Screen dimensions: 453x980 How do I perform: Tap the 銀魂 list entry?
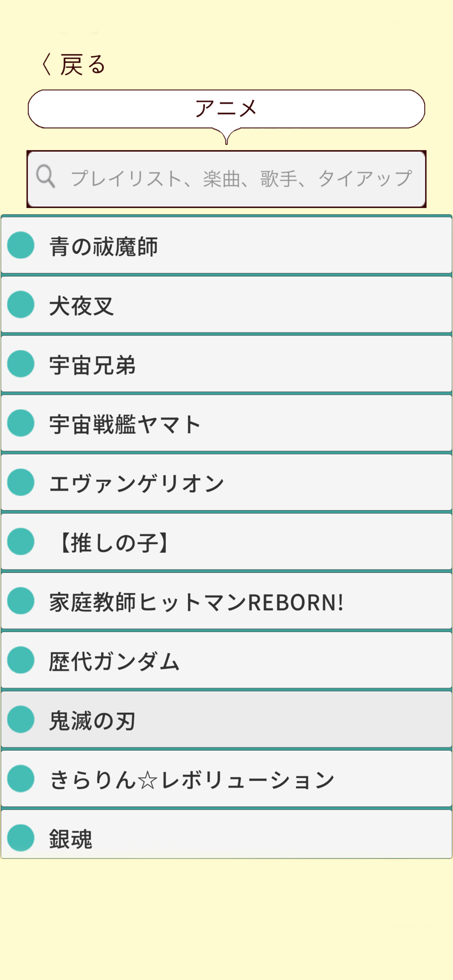click(226, 838)
